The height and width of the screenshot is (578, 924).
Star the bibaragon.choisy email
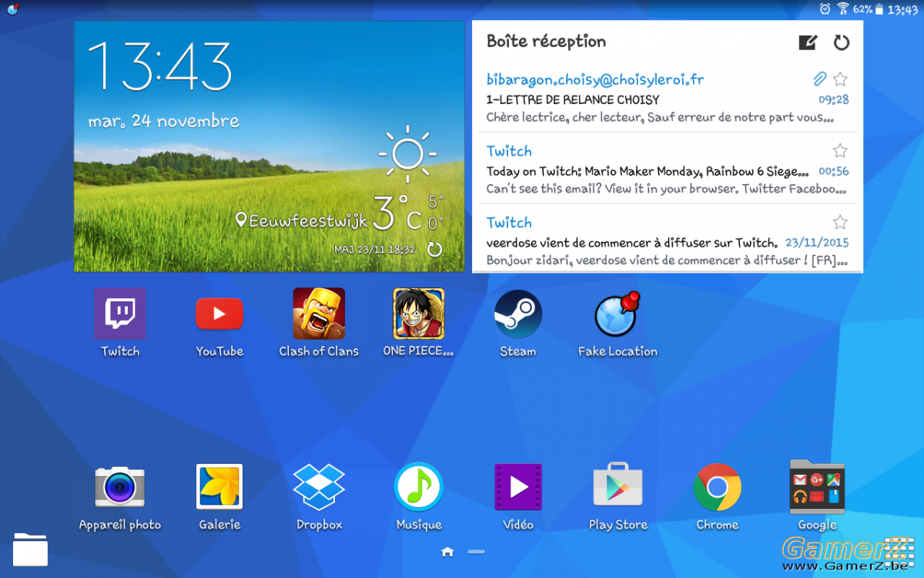click(840, 79)
